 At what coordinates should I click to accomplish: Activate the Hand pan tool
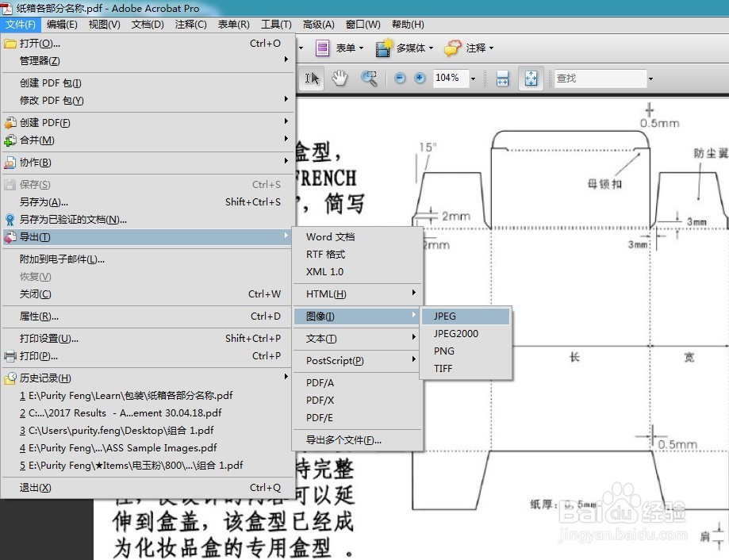point(340,78)
